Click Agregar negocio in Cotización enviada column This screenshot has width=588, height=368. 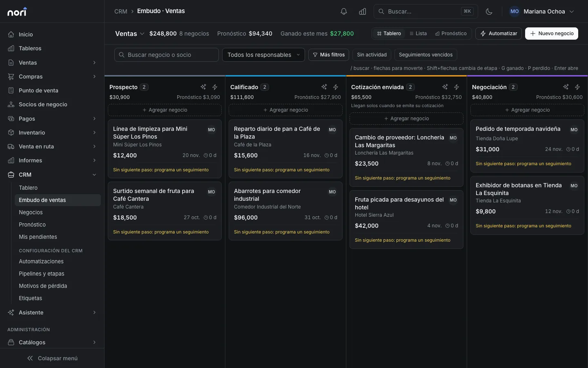tap(406, 119)
